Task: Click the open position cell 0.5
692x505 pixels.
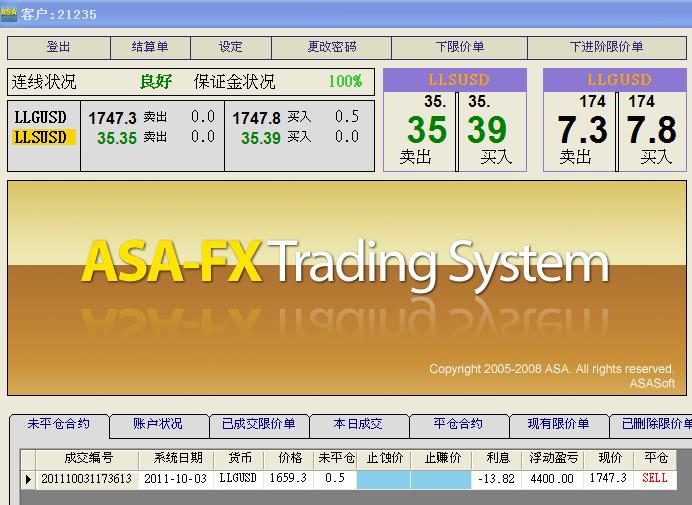Action: [335, 479]
